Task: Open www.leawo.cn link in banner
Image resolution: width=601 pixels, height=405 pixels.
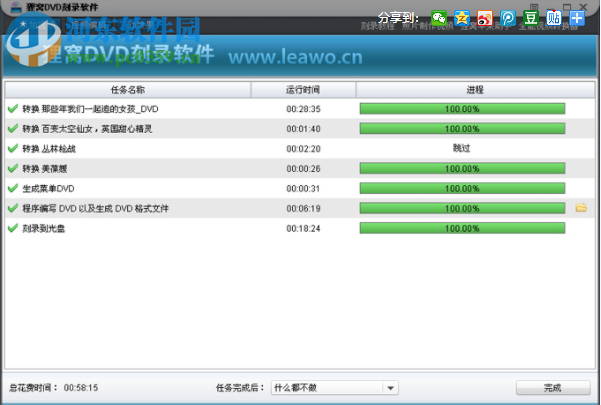Action: [x=295, y=57]
